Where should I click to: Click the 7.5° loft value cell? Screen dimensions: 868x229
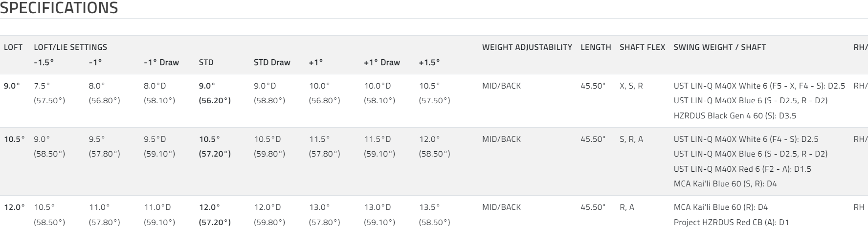click(x=42, y=86)
